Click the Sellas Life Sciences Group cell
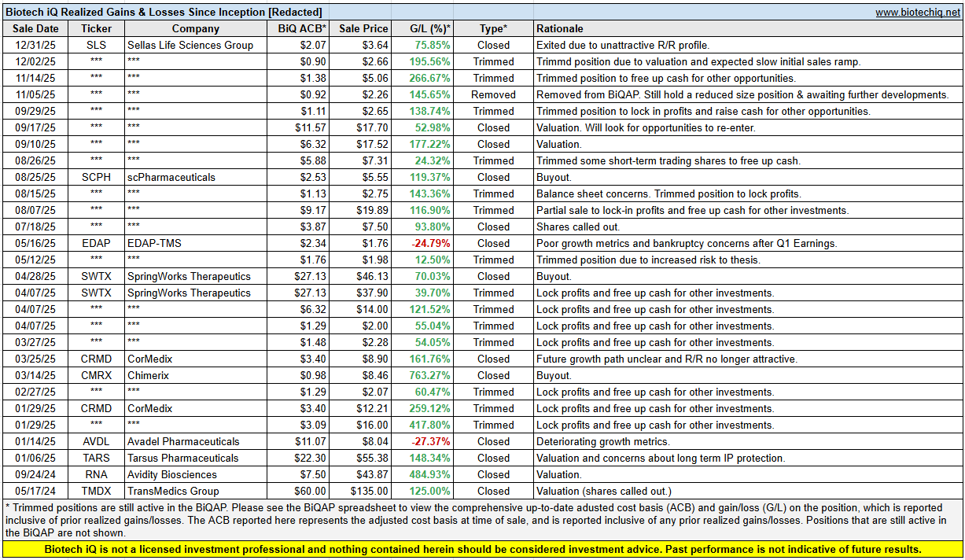The image size is (965, 560). pyautogui.click(x=190, y=45)
